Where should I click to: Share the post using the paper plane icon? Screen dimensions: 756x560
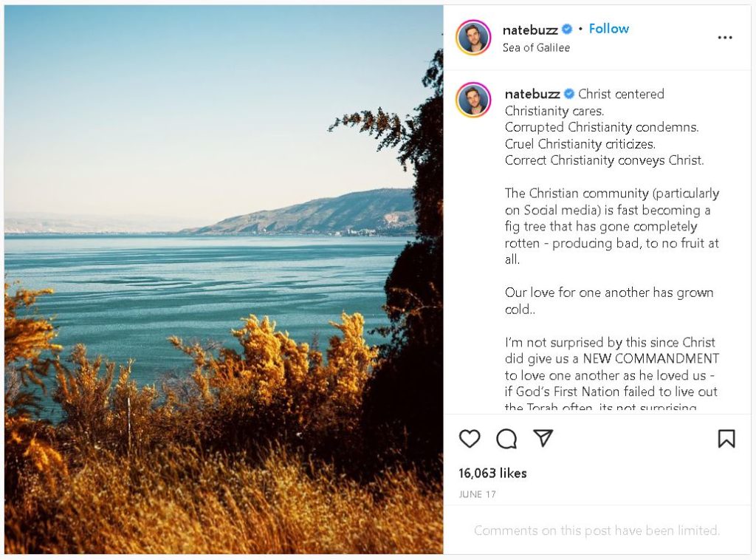click(x=543, y=439)
